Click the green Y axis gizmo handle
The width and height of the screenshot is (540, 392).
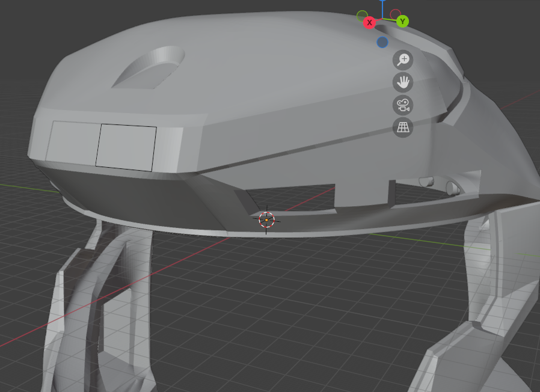coord(402,22)
